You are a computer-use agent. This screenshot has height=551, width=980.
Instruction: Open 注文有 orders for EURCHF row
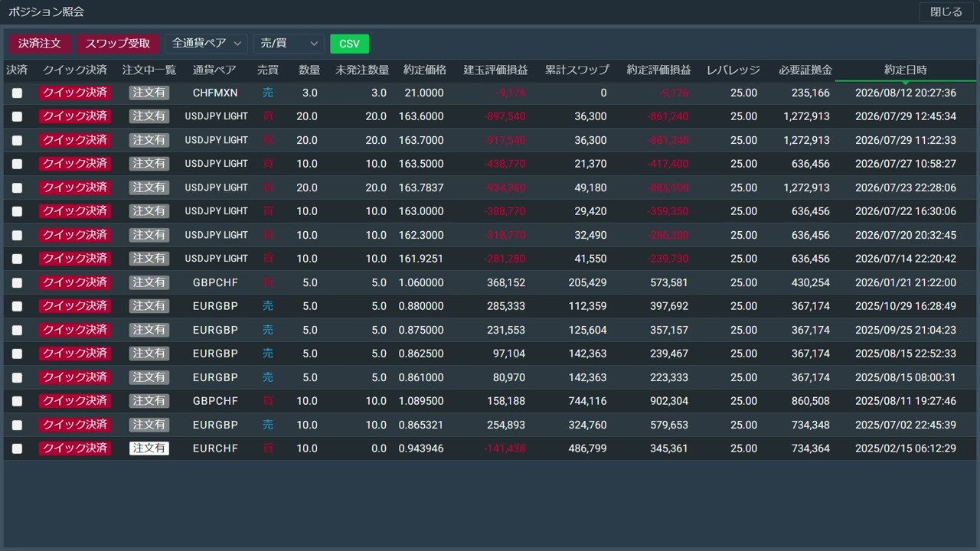point(149,448)
